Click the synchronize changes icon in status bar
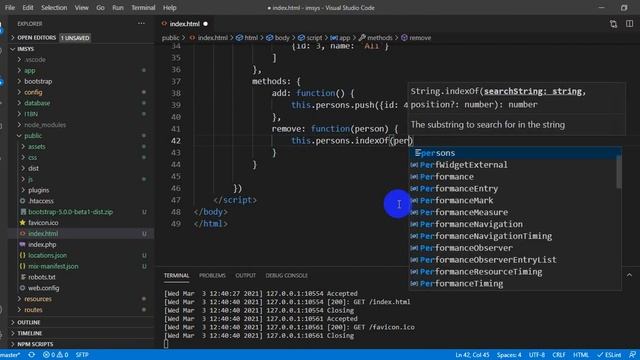The image size is (640, 360). (31, 355)
